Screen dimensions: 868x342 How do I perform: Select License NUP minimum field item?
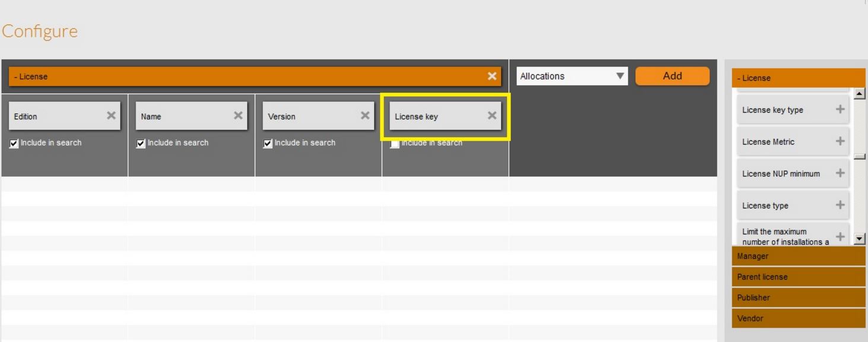793,173
